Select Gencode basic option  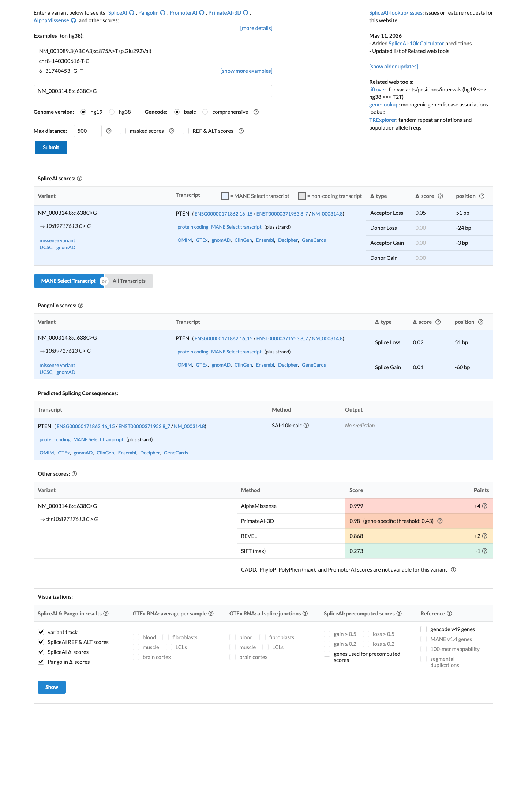click(x=177, y=112)
